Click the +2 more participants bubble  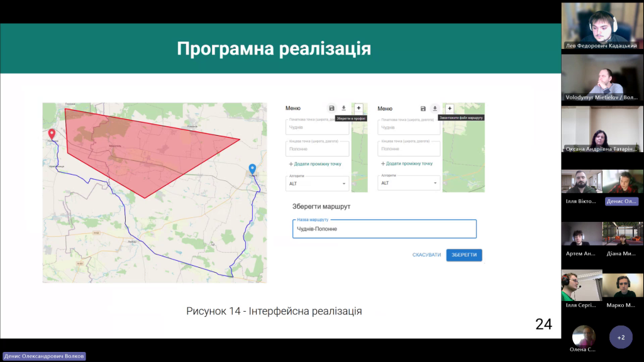tap(621, 337)
